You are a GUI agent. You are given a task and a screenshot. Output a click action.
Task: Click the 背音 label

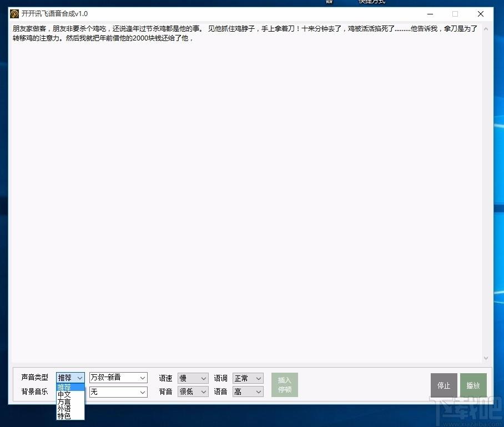(x=165, y=392)
